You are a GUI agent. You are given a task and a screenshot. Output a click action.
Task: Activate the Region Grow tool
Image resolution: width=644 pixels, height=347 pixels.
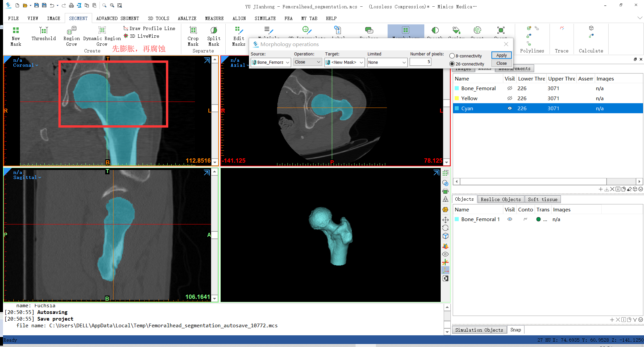tap(71, 36)
